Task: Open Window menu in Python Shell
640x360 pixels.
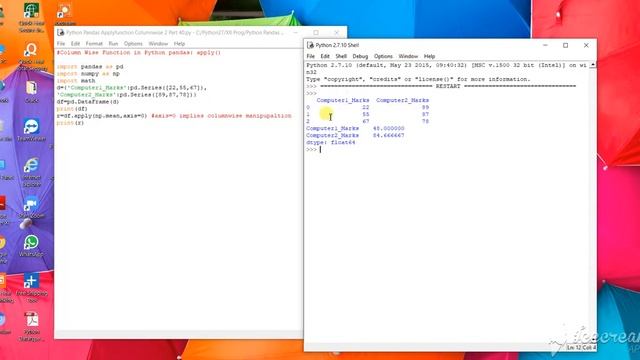Action: coord(408,56)
